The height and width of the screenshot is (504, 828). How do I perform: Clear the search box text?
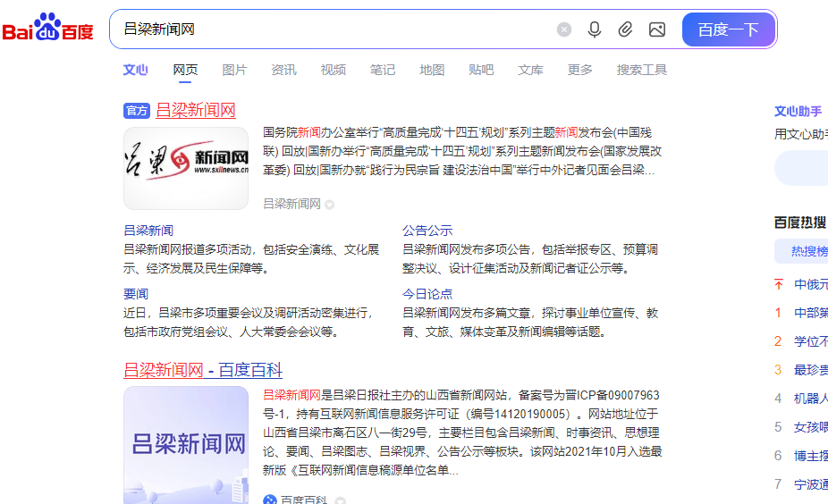564,29
